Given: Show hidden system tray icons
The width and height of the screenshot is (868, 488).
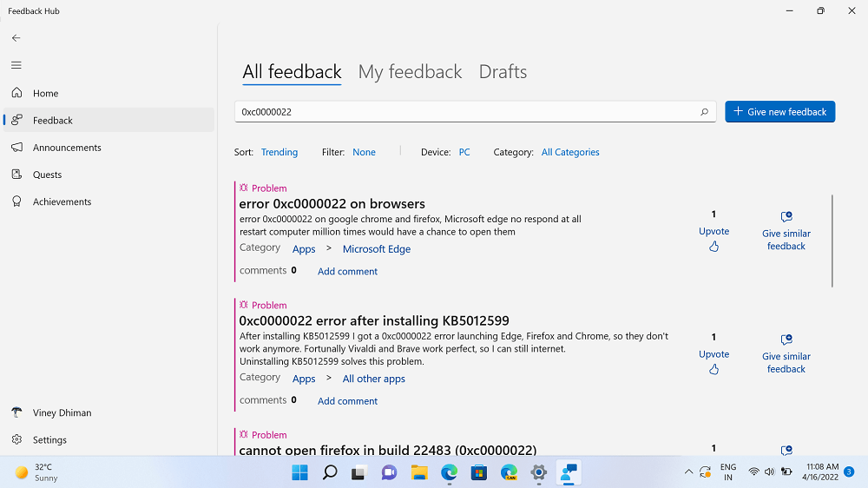Looking at the screenshot, I should click(x=688, y=472).
